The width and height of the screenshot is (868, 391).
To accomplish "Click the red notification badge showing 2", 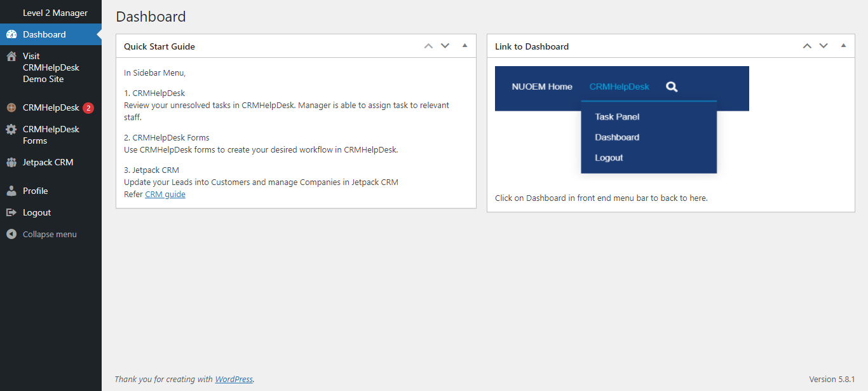I will coord(88,108).
